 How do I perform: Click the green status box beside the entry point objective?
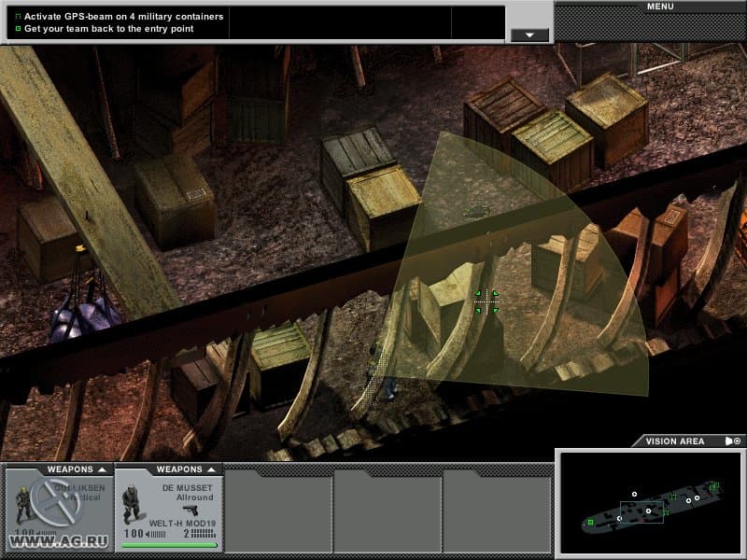point(18,29)
